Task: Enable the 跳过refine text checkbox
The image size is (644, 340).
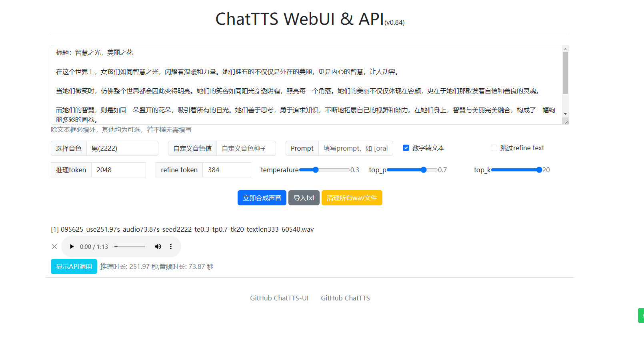Action: (494, 148)
